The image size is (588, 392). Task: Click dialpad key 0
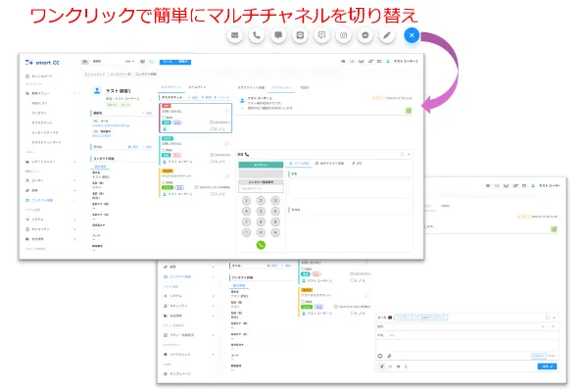pos(261,232)
